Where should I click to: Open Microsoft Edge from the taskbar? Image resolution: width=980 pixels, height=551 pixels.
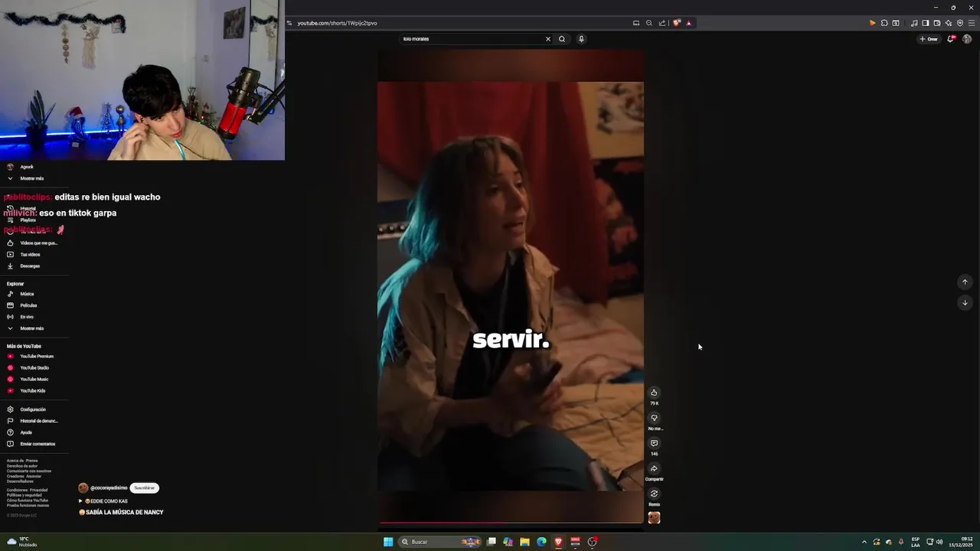click(541, 542)
